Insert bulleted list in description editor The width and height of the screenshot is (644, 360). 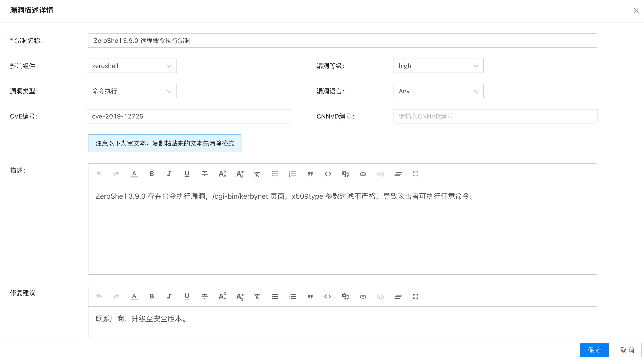click(275, 174)
